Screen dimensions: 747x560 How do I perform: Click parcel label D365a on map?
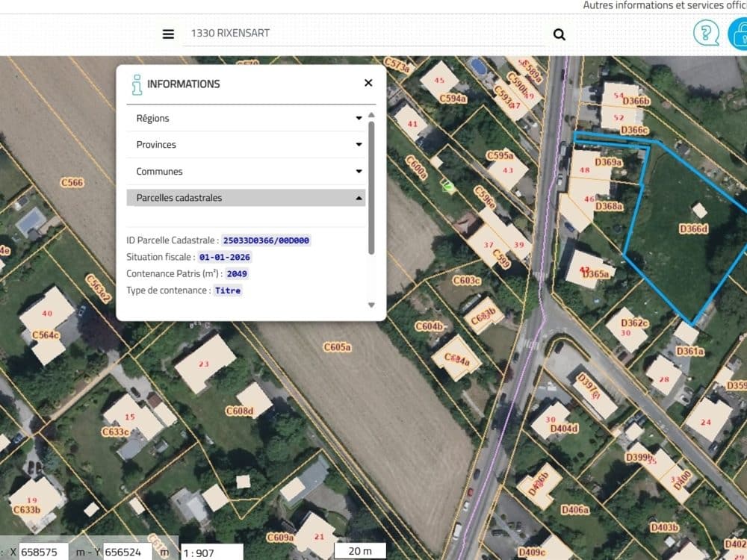(x=596, y=274)
